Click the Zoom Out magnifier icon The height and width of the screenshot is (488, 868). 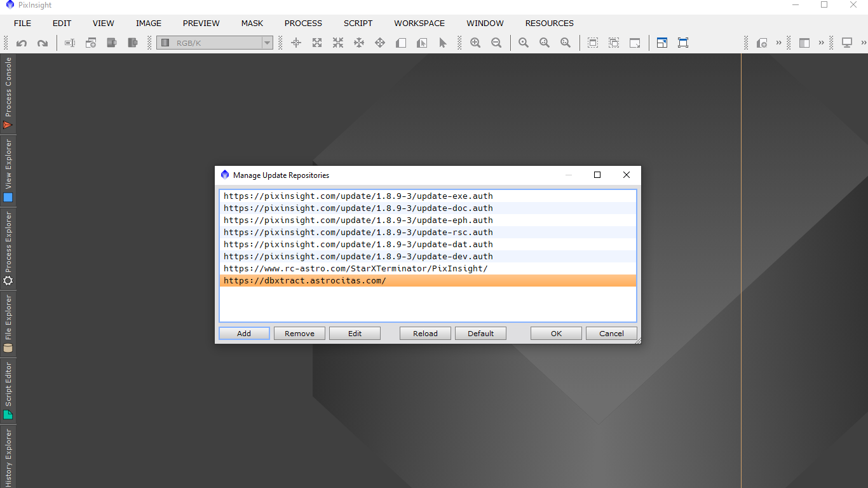pos(496,43)
